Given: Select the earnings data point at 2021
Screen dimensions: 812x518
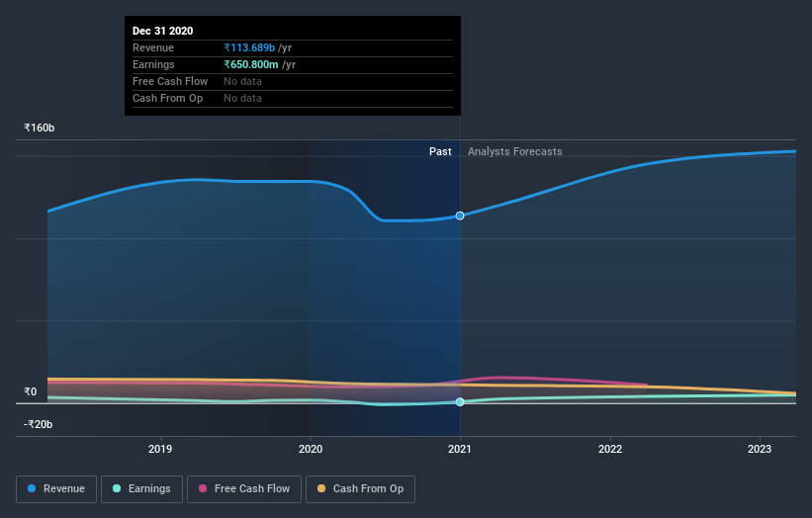Looking at the screenshot, I should [x=460, y=402].
